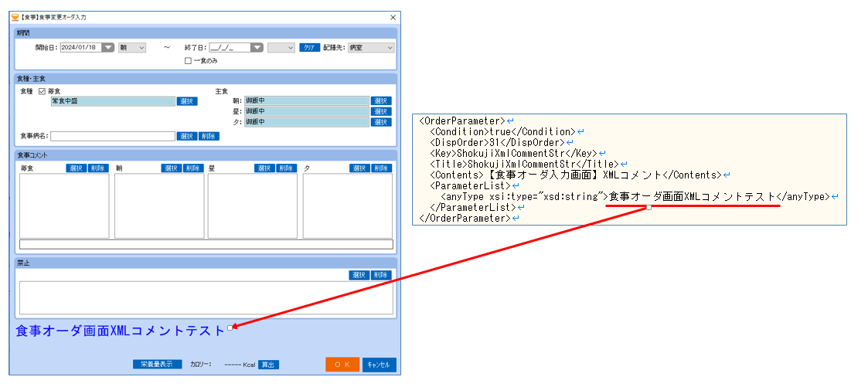Click the 朝 comment list box
The image size is (868, 387).
159,206
